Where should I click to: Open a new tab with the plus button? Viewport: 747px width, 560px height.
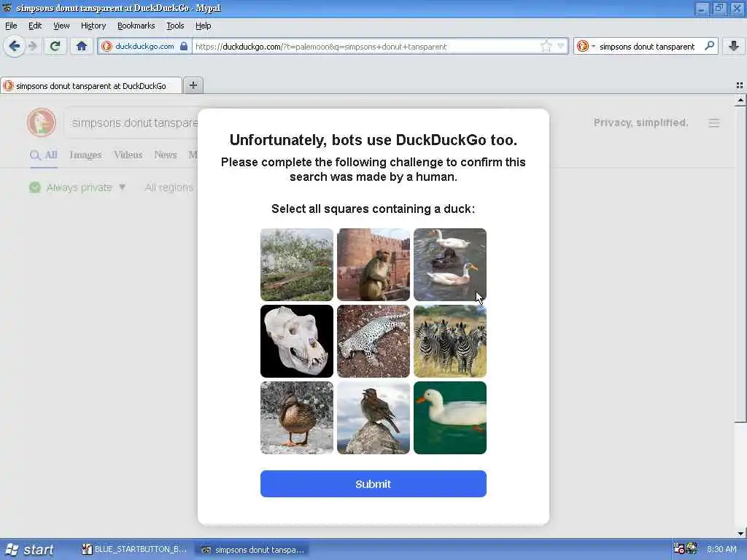click(193, 85)
